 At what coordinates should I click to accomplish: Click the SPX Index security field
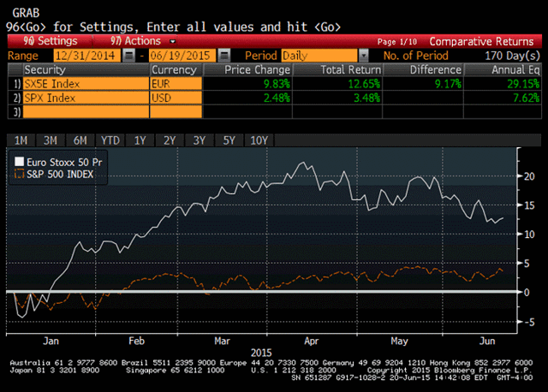[86, 98]
